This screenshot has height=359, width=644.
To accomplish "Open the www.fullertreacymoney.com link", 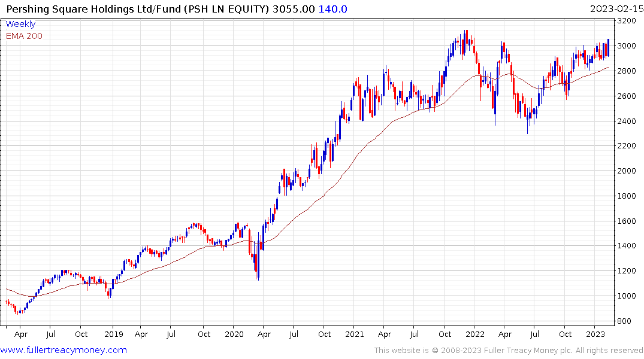I will [64, 350].
